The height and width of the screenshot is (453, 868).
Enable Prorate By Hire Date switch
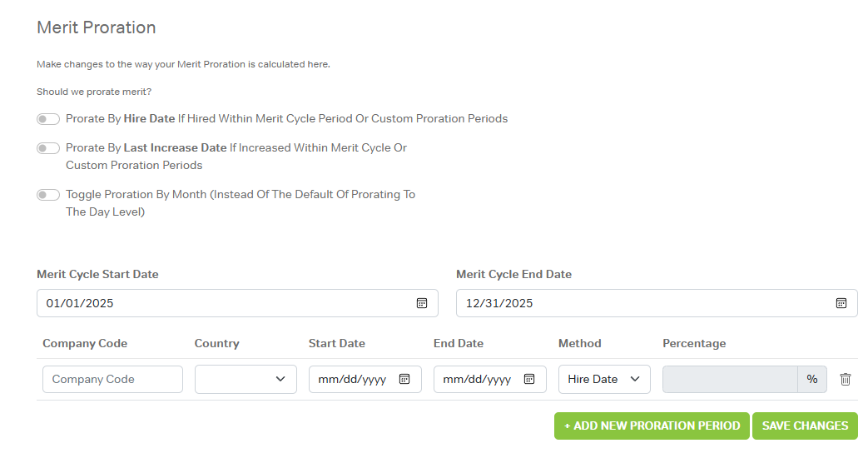(48, 119)
